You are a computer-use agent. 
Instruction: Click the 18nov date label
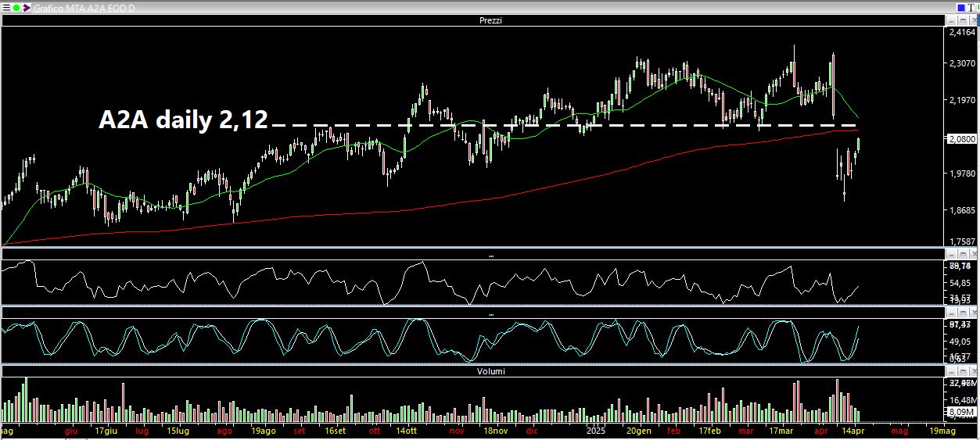coord(496,431)
